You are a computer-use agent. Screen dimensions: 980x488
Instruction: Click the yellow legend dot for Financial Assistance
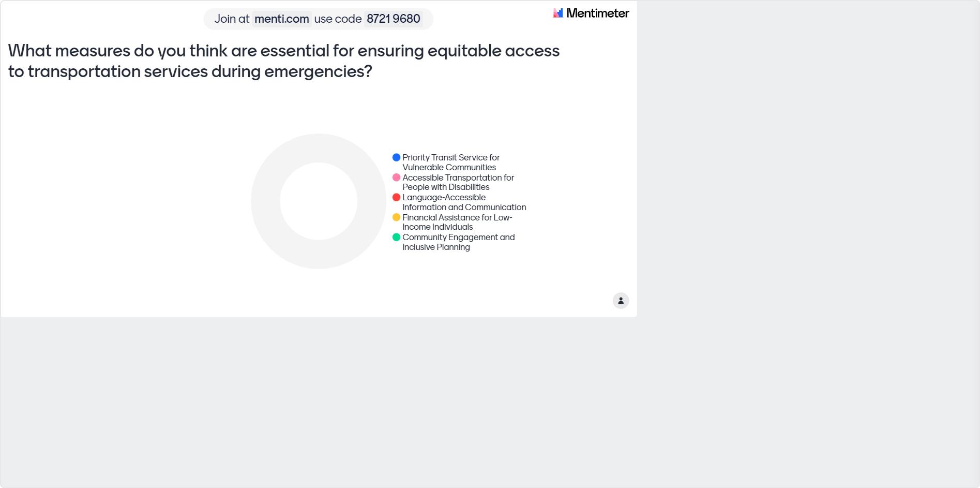(396, 217)
